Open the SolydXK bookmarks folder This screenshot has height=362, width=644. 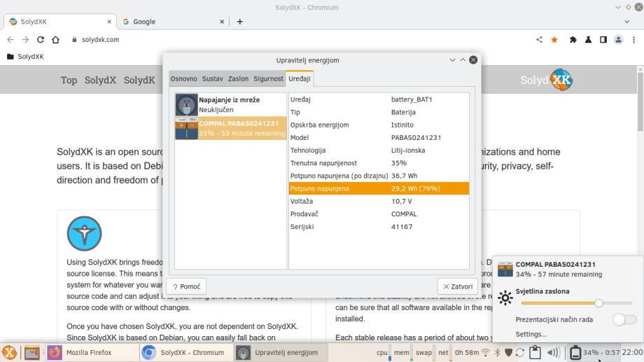[25, 56]
